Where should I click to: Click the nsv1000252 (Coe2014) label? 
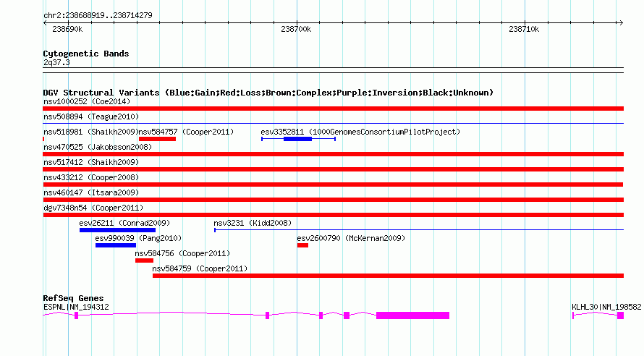pyautogui.click(x=87, y=101)
